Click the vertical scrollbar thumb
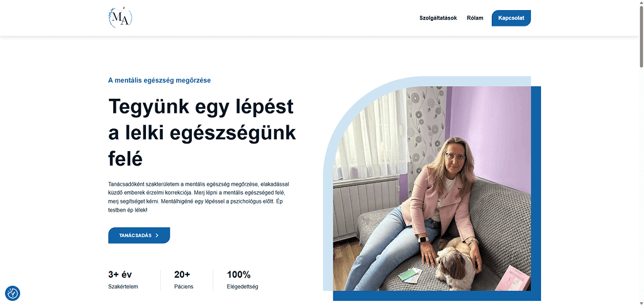The height and width of the screenshot is (306, 644). coord(641,36)
